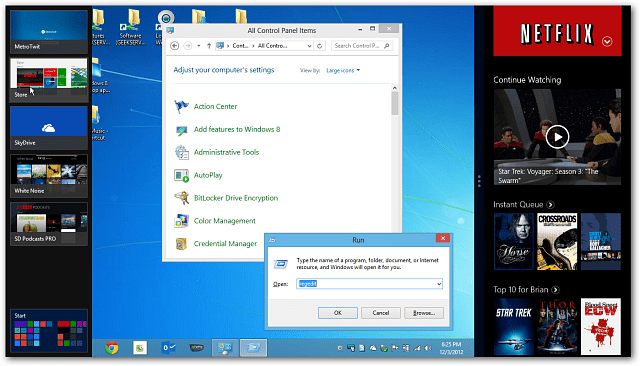The image size is (640, 366).
Task: Click the scrollbar up arrow in Control Panel
Action: coord(394,88)
